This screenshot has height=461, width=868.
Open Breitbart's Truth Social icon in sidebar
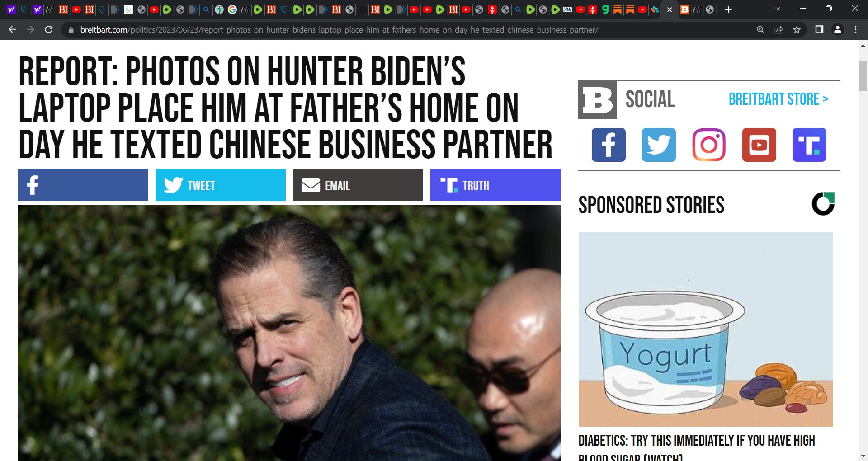click(x=809, y=145)
